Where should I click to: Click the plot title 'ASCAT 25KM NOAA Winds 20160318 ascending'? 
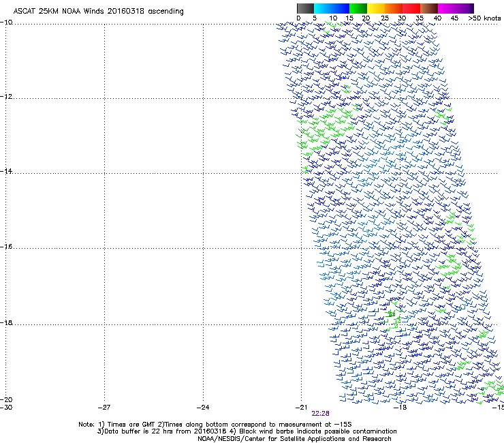pyautogui.click(x=98, y=12)
